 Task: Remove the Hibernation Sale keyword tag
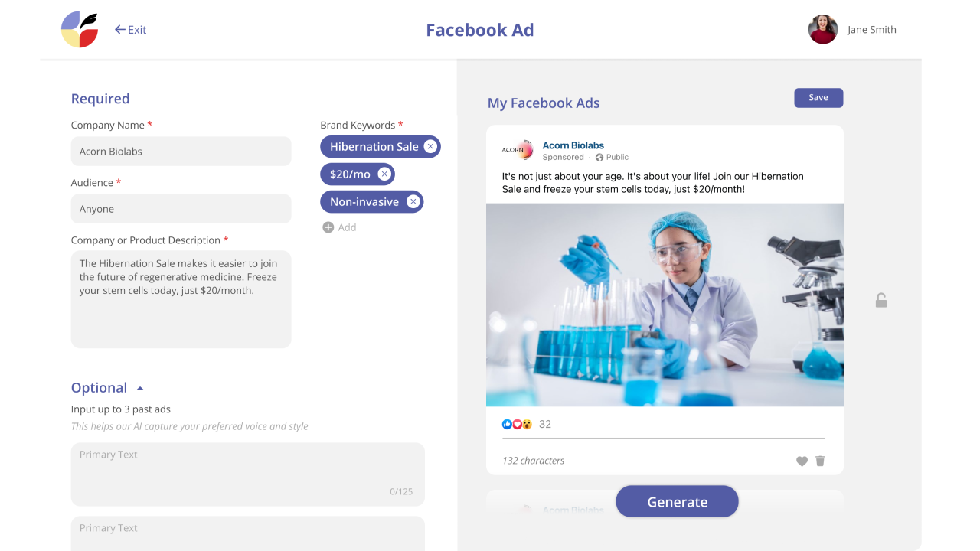pyautogui.click(x=430, y=147)
